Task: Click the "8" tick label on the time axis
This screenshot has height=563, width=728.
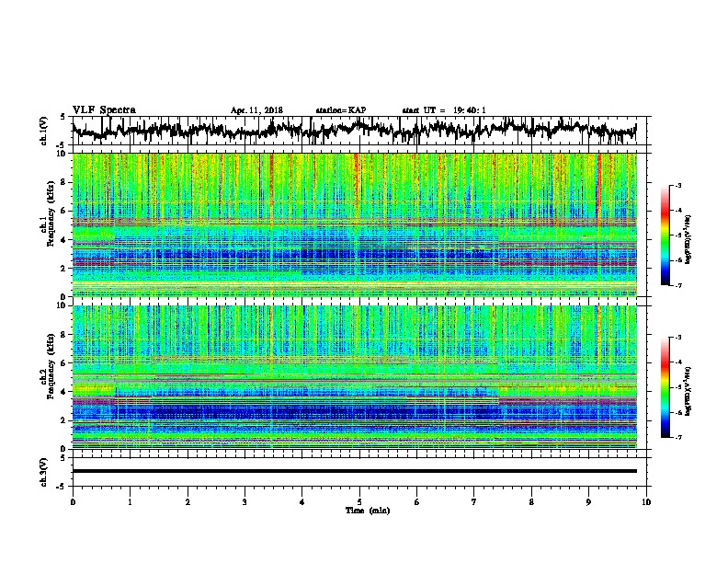Action: coord(531,502)
